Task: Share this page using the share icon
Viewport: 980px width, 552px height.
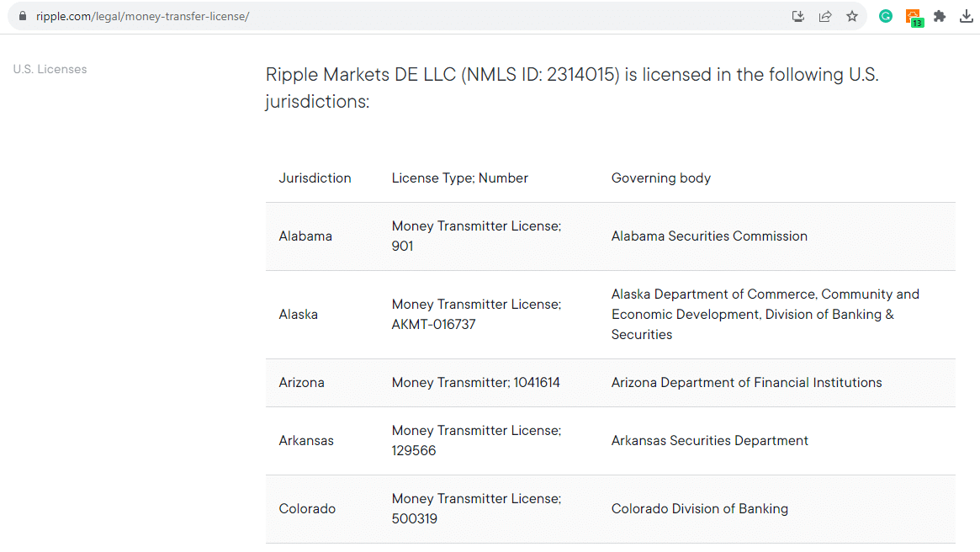Action: (825, 16)
